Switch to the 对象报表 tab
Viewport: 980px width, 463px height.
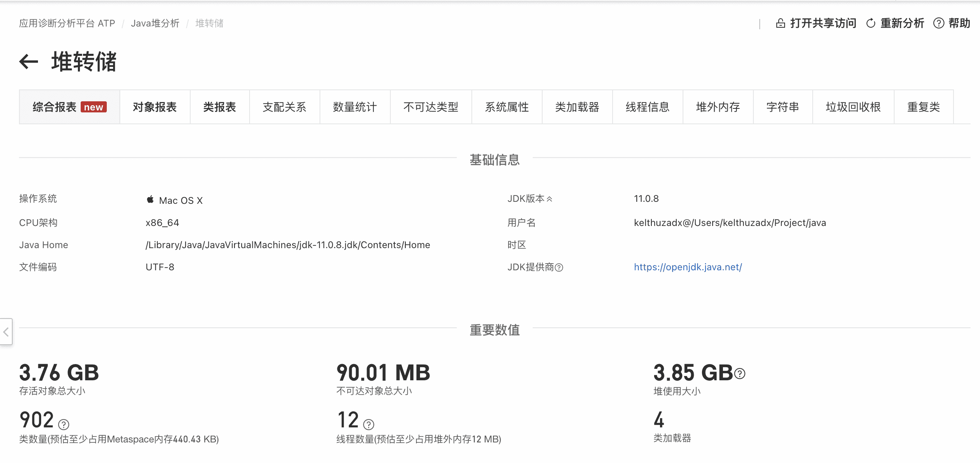click(x=155, y=107)
